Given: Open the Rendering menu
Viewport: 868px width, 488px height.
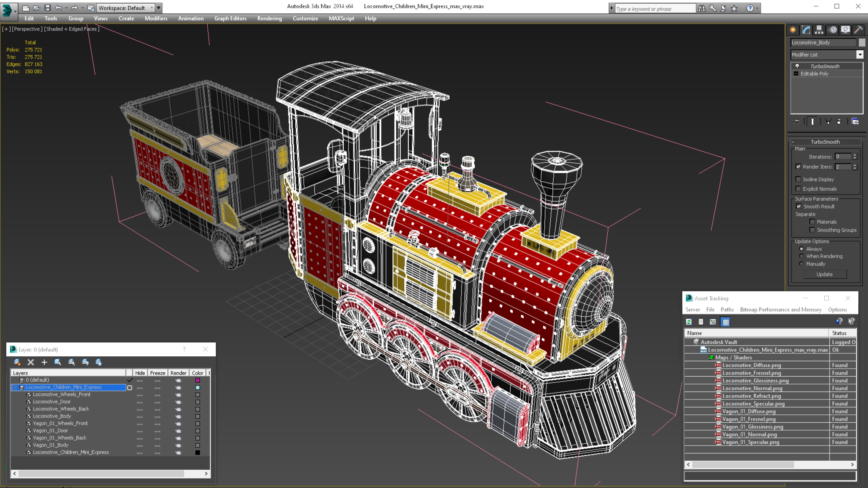Looking at the screenshot, I should pos(269,18).
